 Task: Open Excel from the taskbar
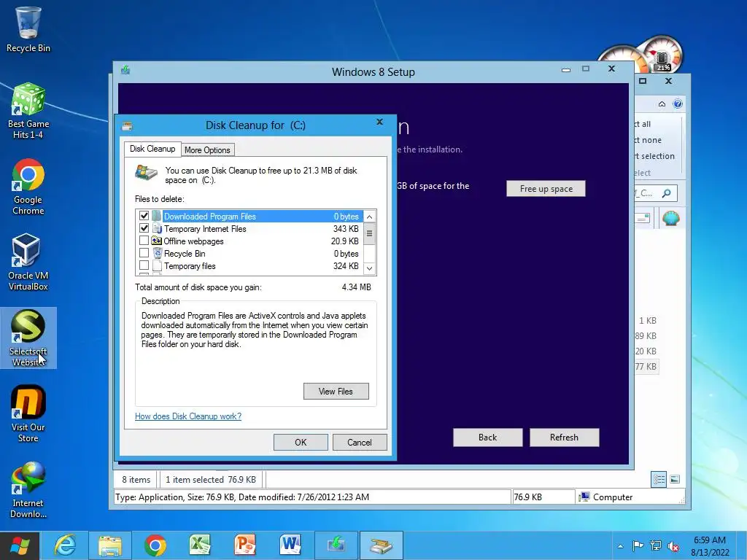pyautogui.click(x=200, y=545)
